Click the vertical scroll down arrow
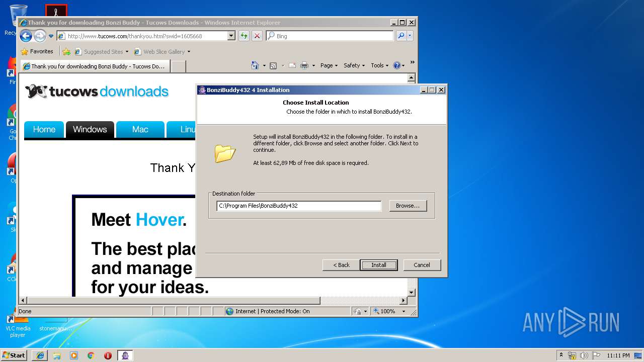Viewport: 644px width, 362px height. click(x=411, y=292)
